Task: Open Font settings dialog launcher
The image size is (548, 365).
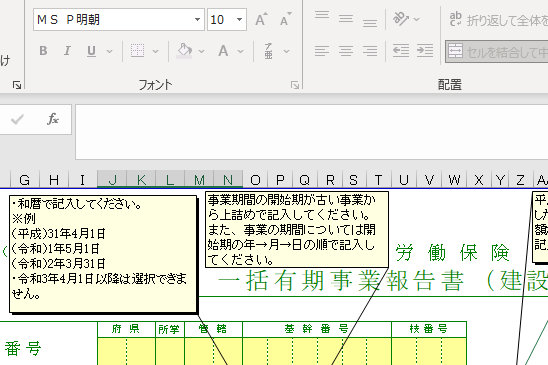Action: 295,85
